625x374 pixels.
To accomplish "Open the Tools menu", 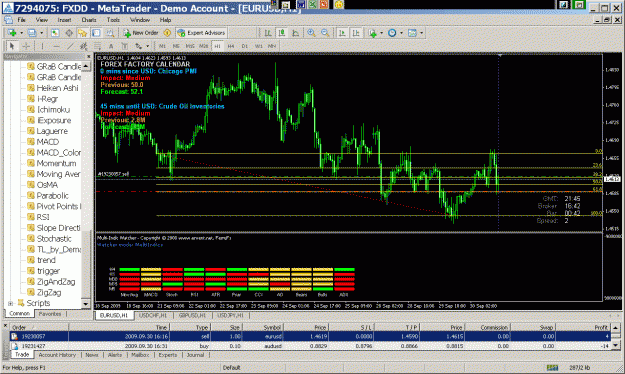I will tap(113, 20).
